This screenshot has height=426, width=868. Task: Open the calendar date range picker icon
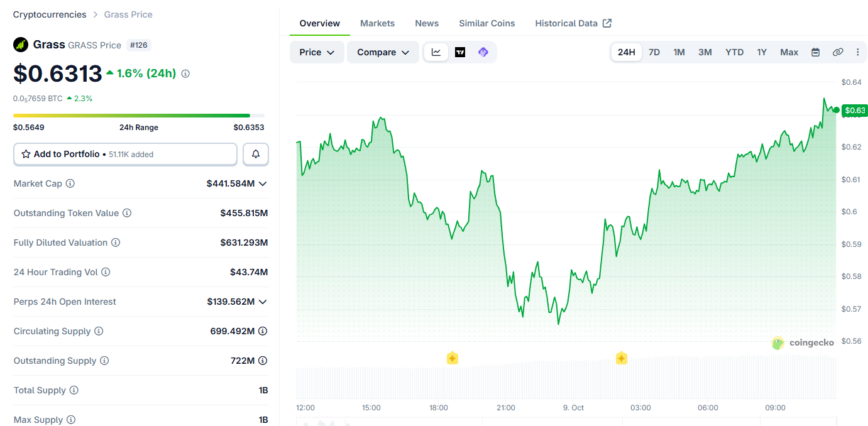pos(815,52)
